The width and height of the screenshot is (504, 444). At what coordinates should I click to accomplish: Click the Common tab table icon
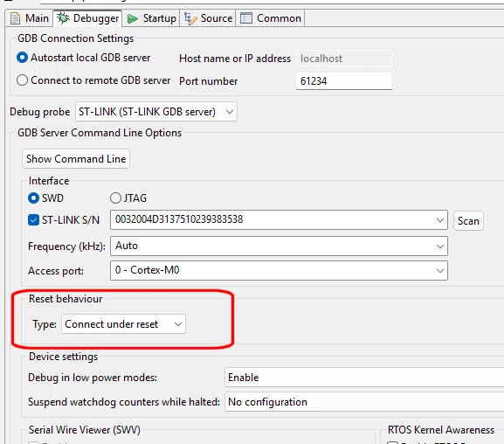[x=246, y=18]
